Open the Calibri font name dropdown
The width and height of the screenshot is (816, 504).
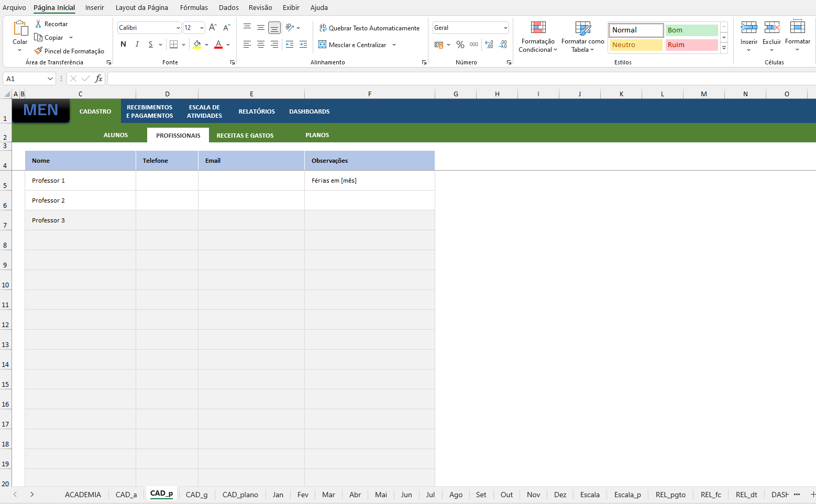[178, 28]
